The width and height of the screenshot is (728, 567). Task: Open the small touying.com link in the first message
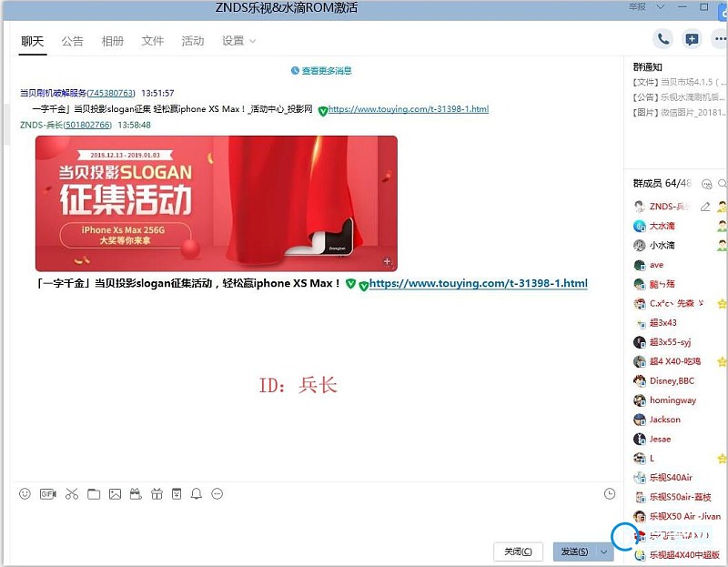click(x=409, y=109)
